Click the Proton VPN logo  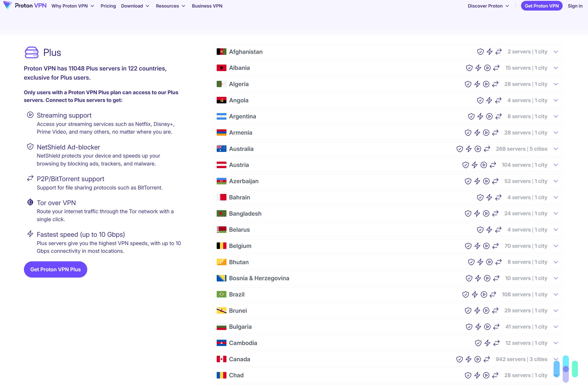pos(25,5)
